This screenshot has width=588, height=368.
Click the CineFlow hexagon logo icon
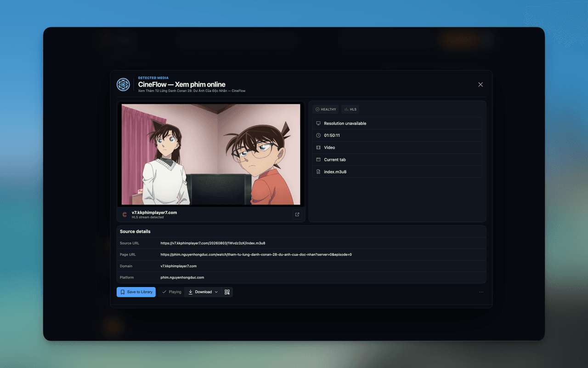(x=123, y=85)
